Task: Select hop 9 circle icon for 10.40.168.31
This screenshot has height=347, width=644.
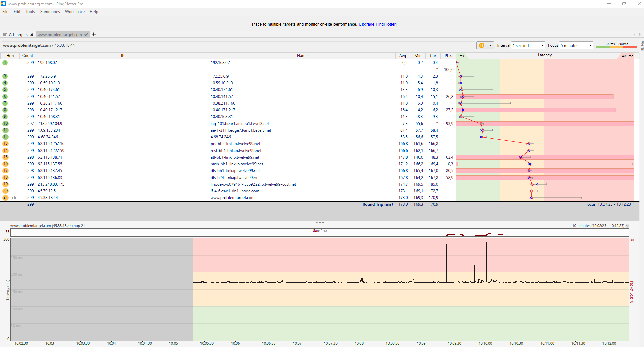Action: point(5,117)
